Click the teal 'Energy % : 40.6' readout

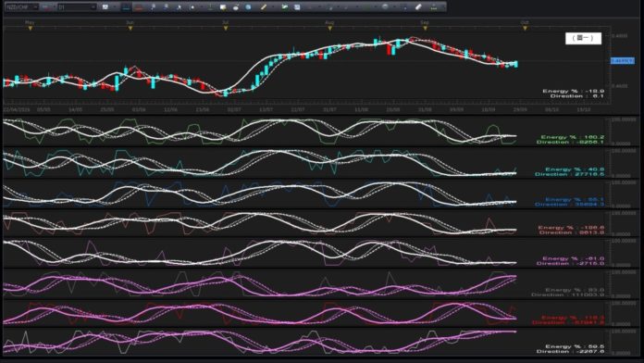(575, 169)
